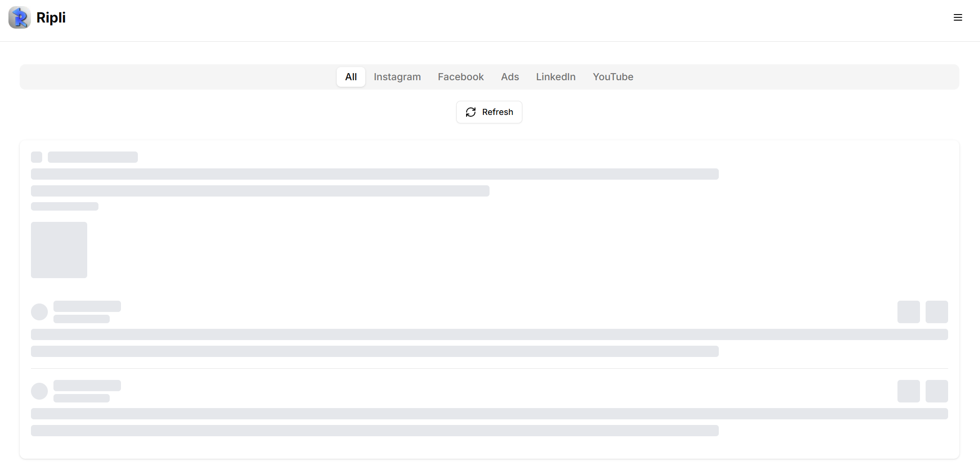Click the first post's avatar circle
This screenshot has height=470, width=980.
click(x=40, y=311)
